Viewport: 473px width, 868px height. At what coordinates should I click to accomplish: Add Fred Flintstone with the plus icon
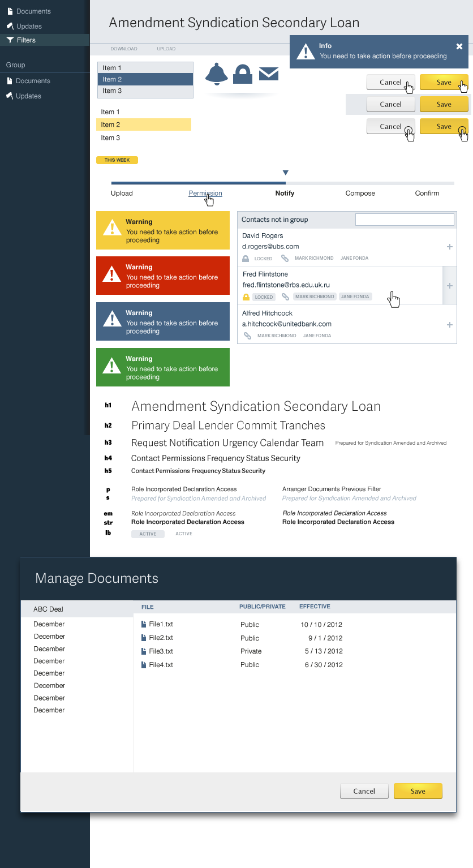(x=450, y=286)
